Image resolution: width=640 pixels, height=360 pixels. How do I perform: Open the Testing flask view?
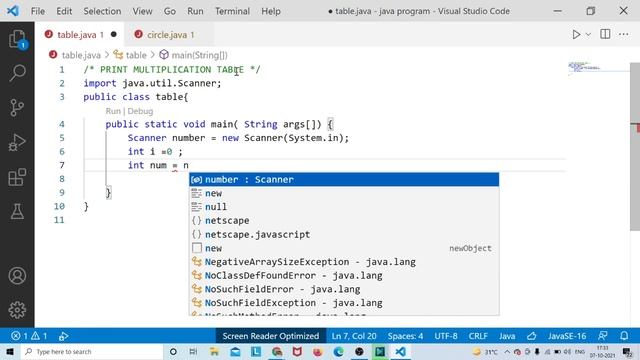(17, 211)
